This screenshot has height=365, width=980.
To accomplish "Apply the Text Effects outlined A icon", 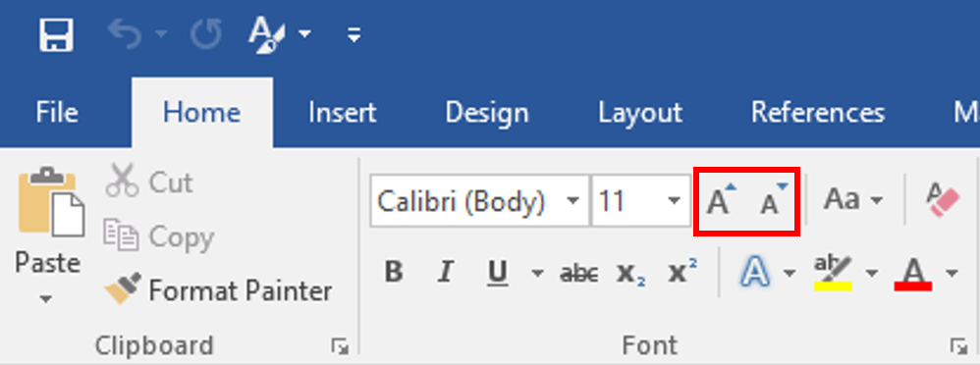I will point(754,273).
